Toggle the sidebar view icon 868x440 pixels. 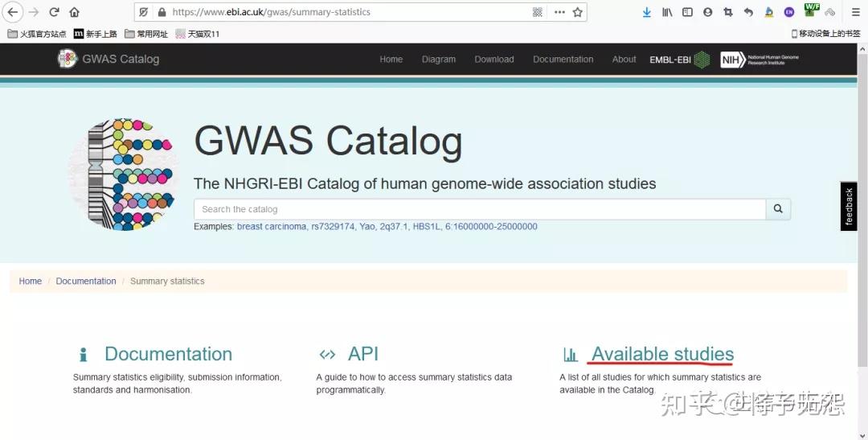coord(687,12)
